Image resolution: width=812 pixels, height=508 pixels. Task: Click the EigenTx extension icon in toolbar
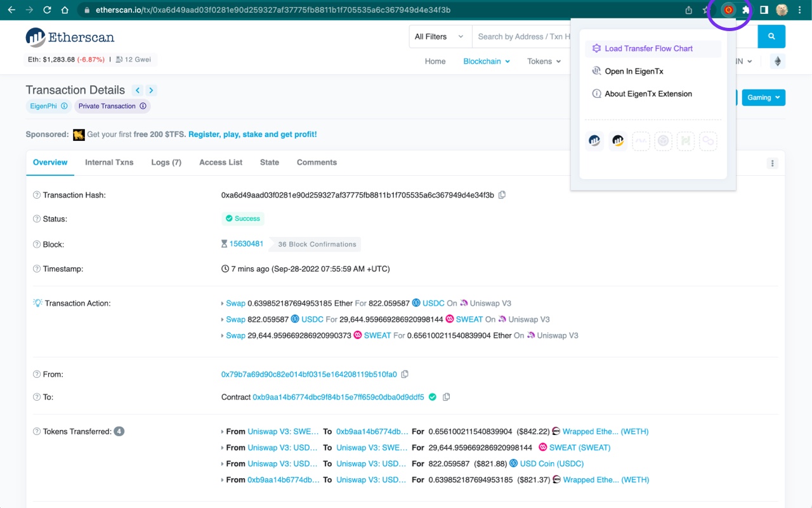coord(728,10)
